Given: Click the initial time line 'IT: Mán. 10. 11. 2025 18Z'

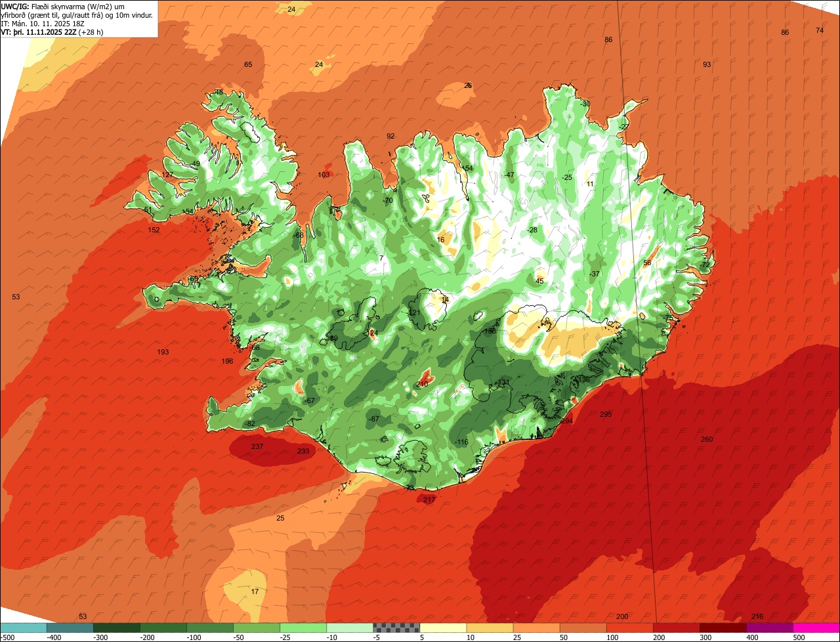Looking at the screenshot, I should [43, 24].
